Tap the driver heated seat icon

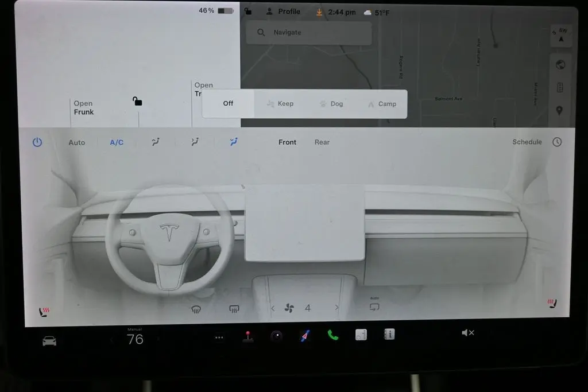pyautogui.click(x=44, y=312)
